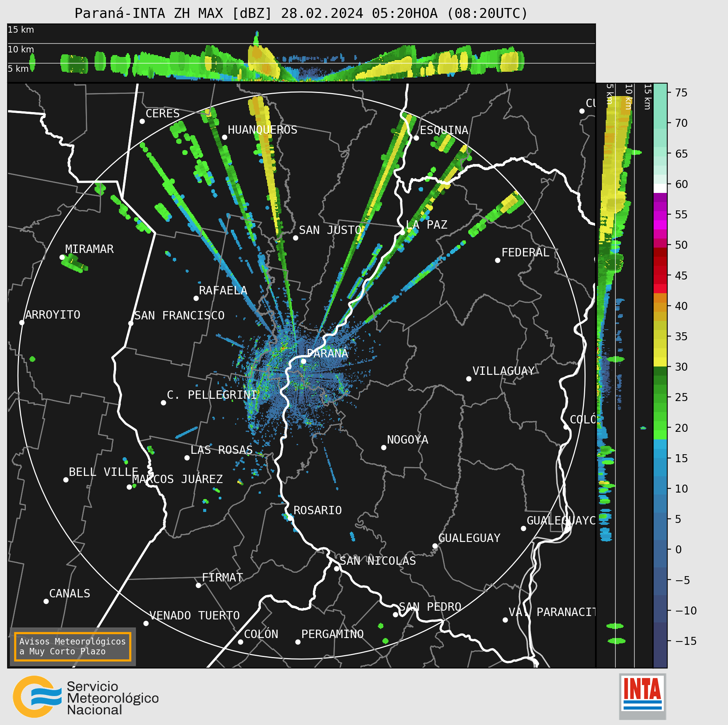The image size is (728, 725).
Task: Click the ROSARIO city label
Action: pyautogui.click(x=317, y=510)
